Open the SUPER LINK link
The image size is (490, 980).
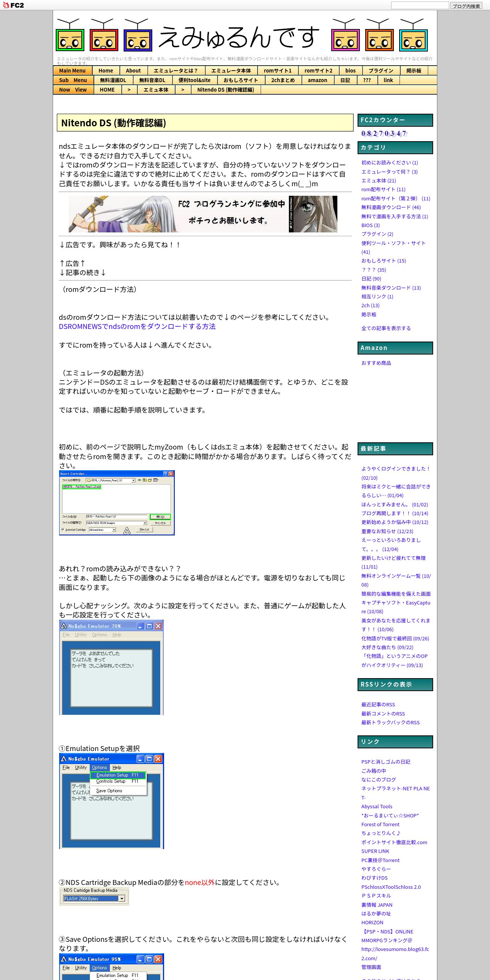click(x=376, y=851)
